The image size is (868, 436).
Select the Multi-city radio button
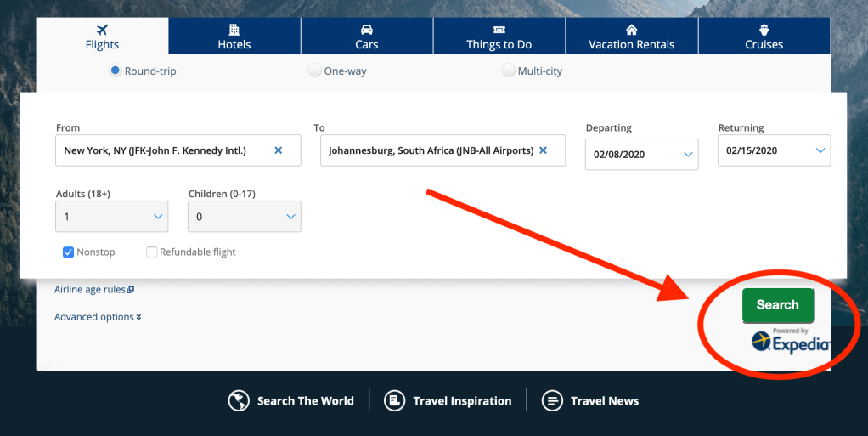coord(509,71)
